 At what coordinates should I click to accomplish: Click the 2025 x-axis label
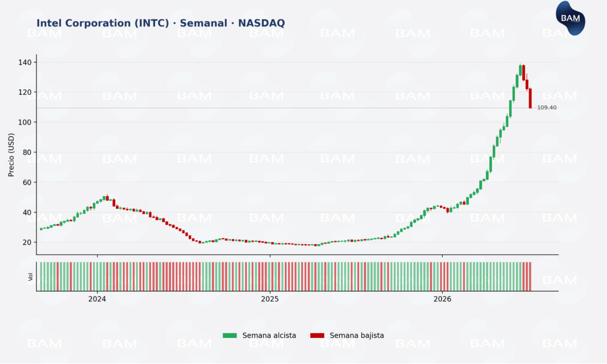coord(270,299)
